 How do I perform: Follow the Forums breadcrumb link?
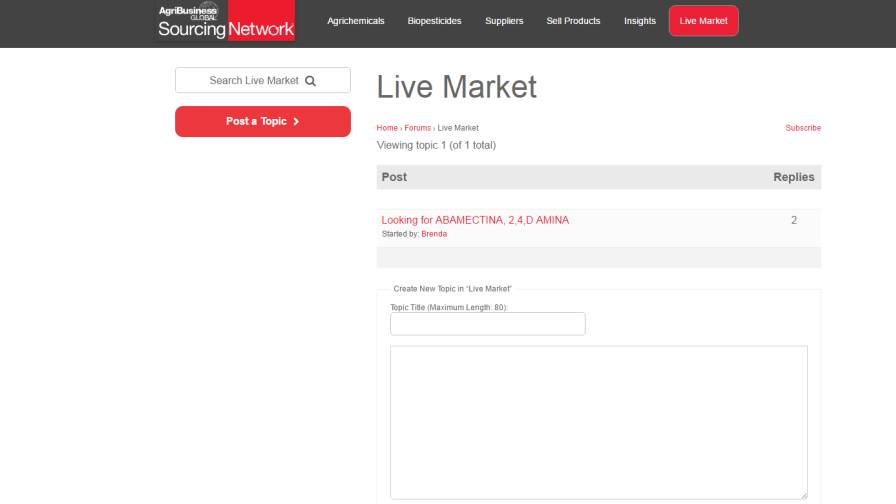tap(417, 128)
